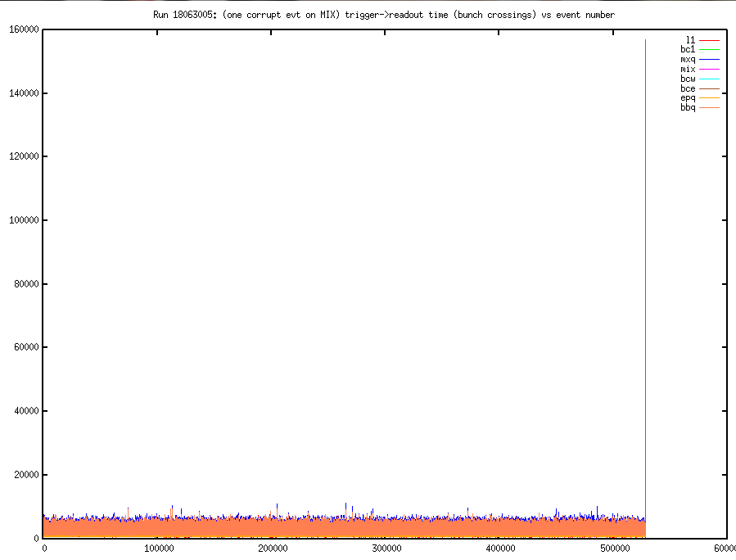Click the coral bbq legend line sample
This screenshot has height=560, width=736.
pos(709,108)
